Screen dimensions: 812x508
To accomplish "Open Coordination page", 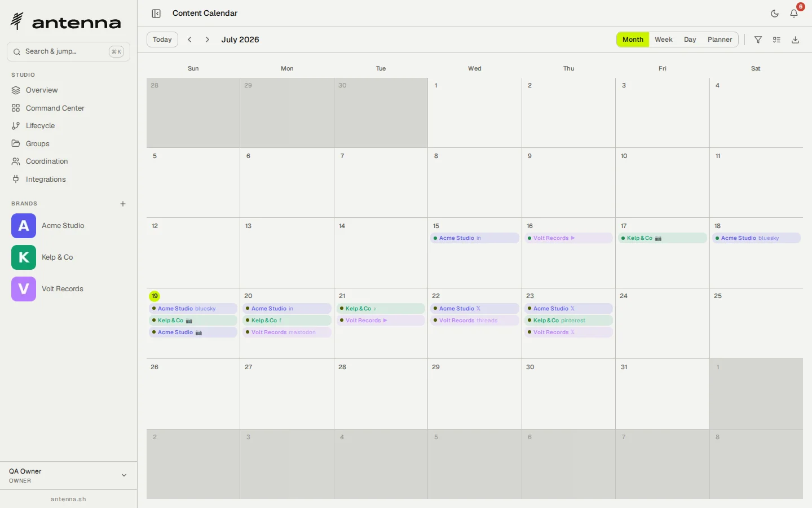I will pos(69,161).
